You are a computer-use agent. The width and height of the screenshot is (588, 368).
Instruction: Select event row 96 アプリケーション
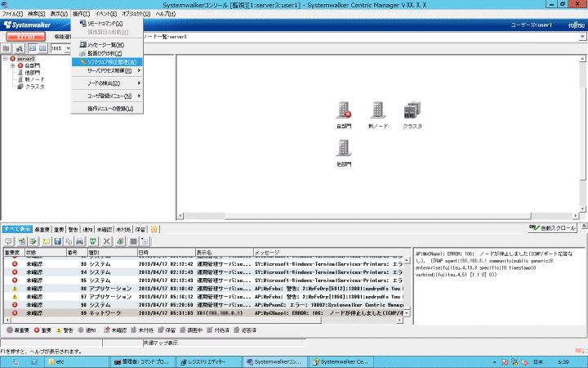click(203, 289)
